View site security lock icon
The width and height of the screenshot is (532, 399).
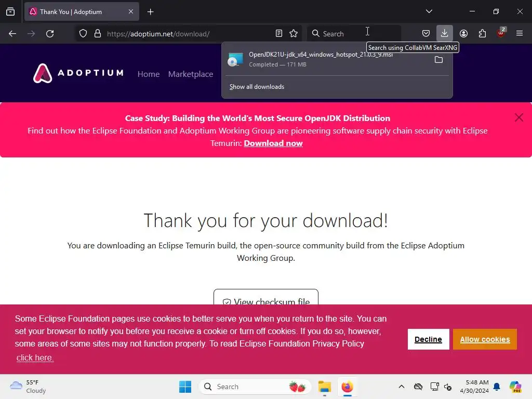[98, 34]
